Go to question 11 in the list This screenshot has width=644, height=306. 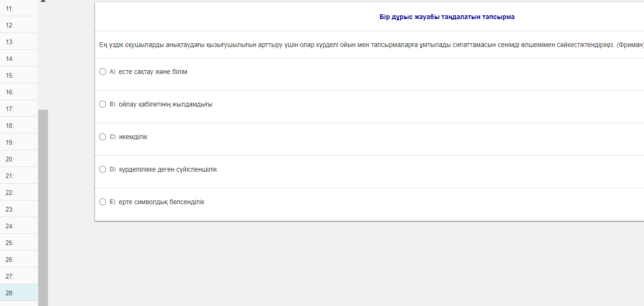tap(19, 8)
